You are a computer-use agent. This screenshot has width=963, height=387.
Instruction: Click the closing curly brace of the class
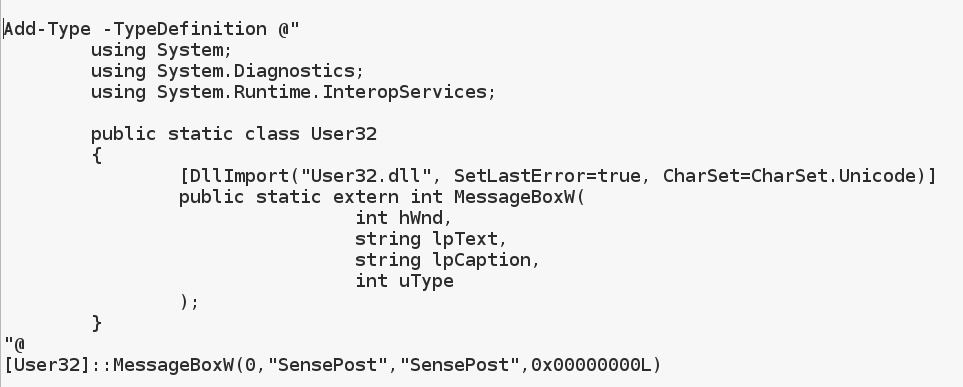(x=96, y=322)
